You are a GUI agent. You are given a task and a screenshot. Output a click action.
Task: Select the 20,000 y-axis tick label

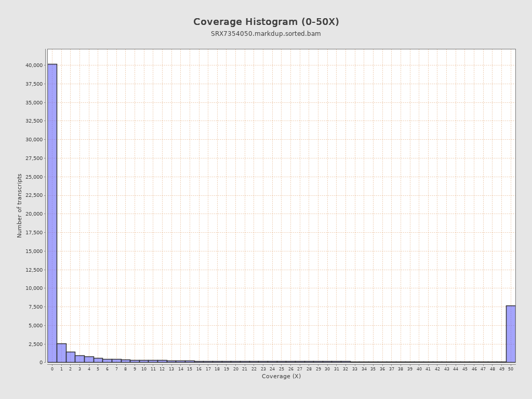click(34, 214)
